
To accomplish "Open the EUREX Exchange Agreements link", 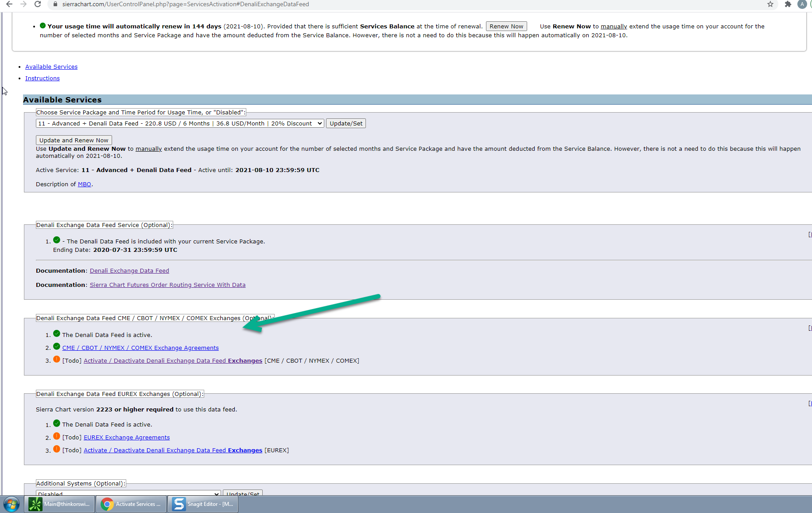I will (x=127, y=437).
